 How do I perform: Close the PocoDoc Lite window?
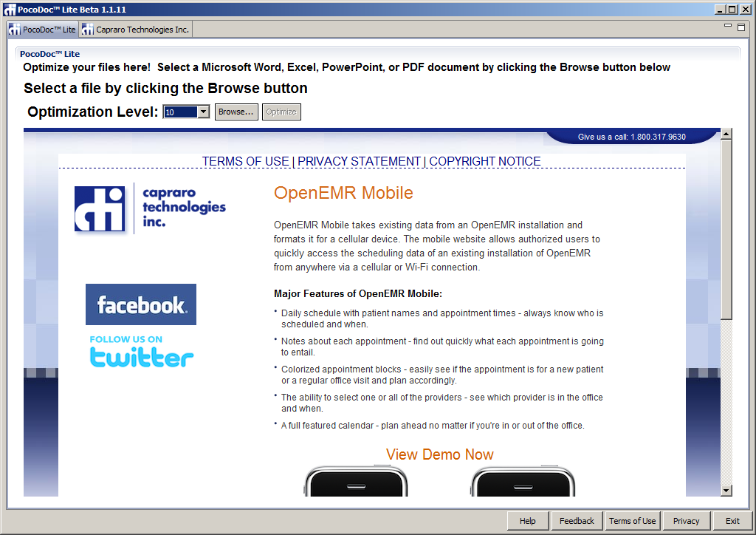[x=746, y=9]
